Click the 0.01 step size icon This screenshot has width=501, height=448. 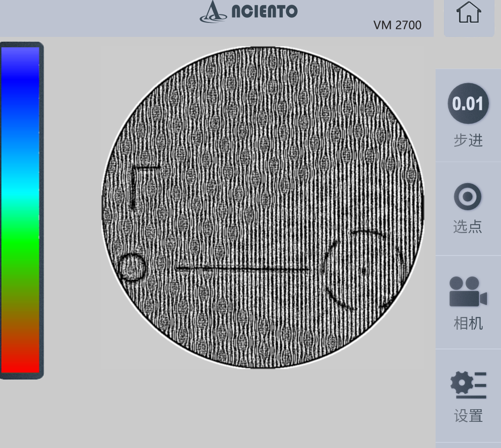tap(468, 103)
